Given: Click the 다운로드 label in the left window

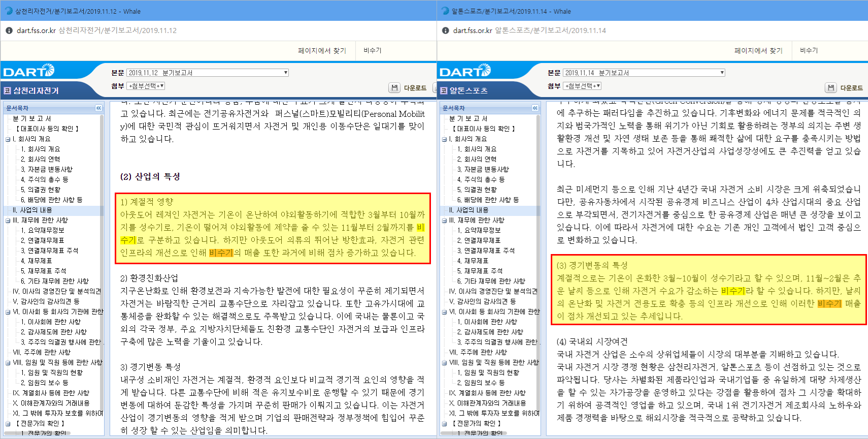Looking at the screenshot, I should click(x=415, y=88).
